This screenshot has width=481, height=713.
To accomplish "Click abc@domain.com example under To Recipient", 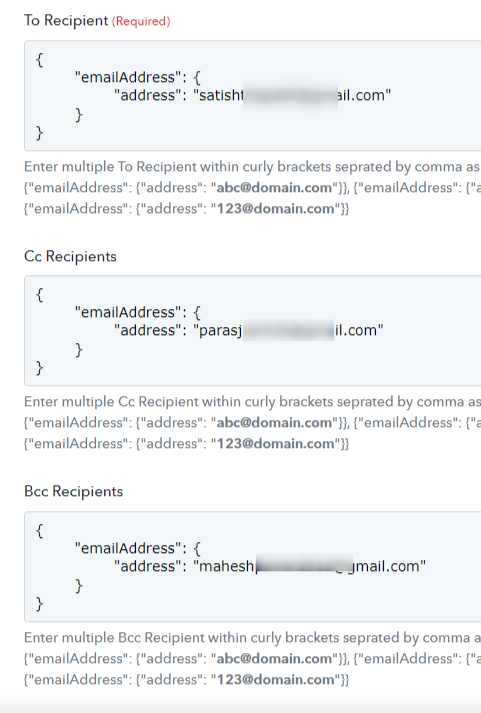I will [274, 188].
